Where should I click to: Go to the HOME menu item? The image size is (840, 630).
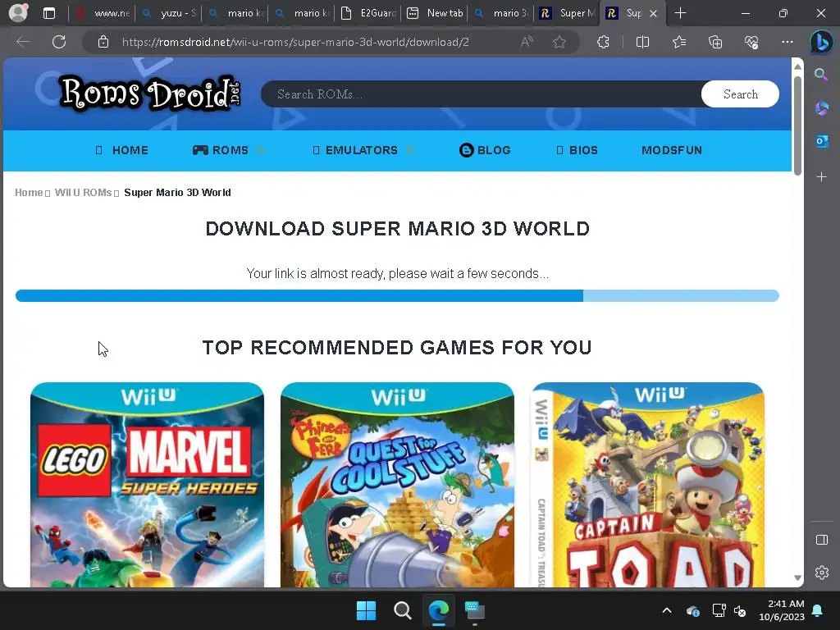[121, 151]
